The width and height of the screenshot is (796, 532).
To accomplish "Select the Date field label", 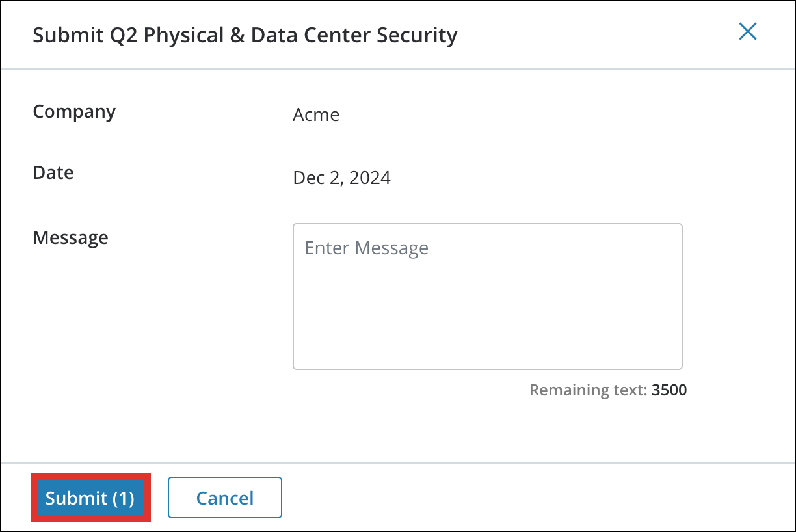I will point(53,173).
